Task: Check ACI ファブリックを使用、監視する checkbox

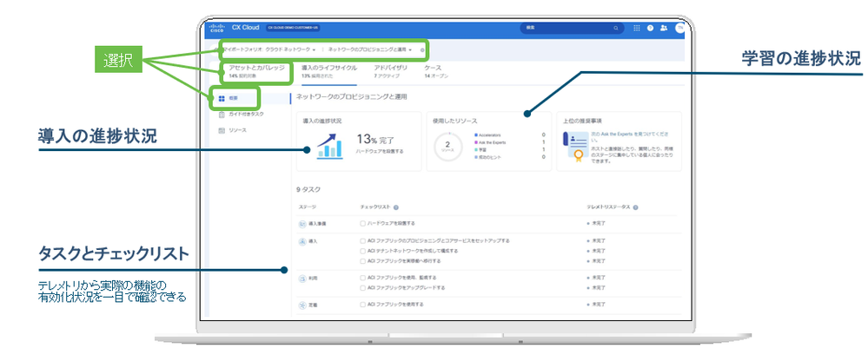Action: pyautogui.click(x=362, y=278)
